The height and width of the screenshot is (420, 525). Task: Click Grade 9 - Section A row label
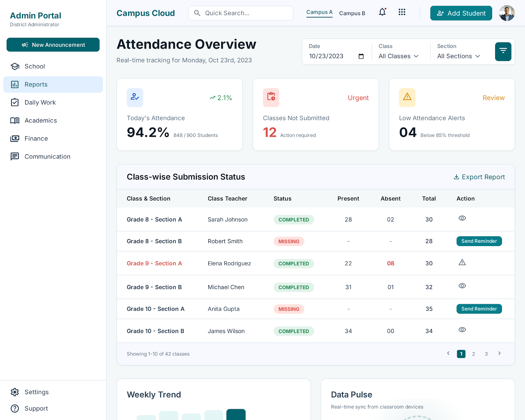(x=154, y=263)
